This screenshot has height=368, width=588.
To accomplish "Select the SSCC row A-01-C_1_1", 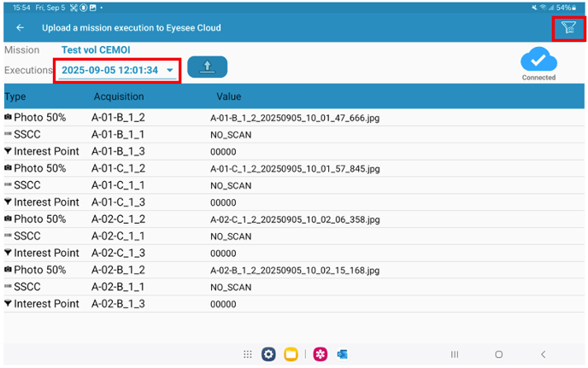I will [119, 185].
